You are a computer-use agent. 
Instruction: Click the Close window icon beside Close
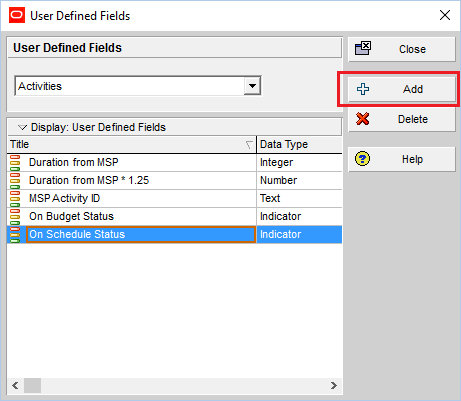[x=363, y=48]
